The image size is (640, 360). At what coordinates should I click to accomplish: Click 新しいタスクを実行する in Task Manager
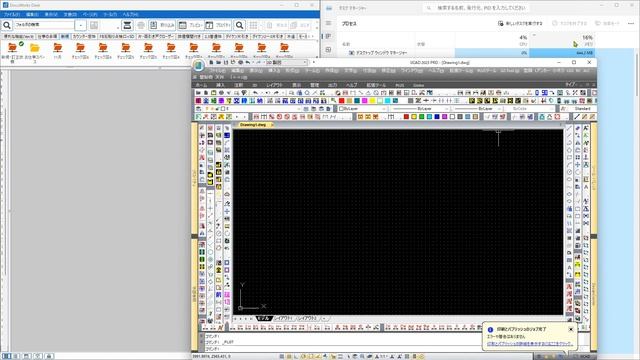[x=520, y=23]
